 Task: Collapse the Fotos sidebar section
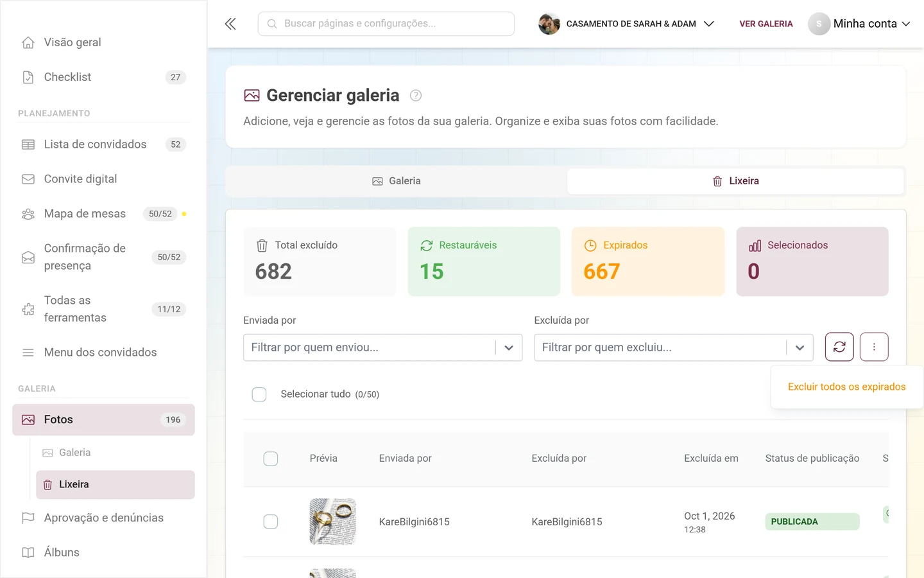tap(103, 419)
